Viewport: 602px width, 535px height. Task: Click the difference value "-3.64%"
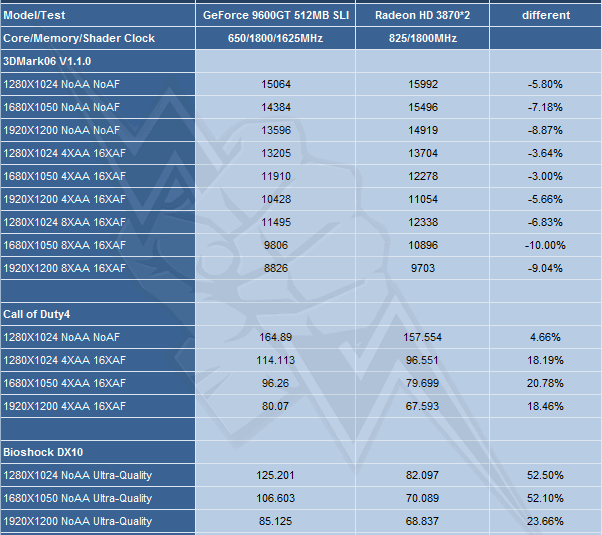coord(545,153)
